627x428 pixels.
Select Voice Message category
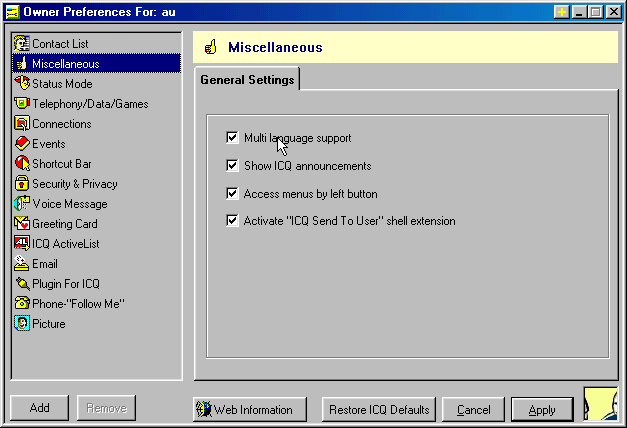[x=96, y=204]
